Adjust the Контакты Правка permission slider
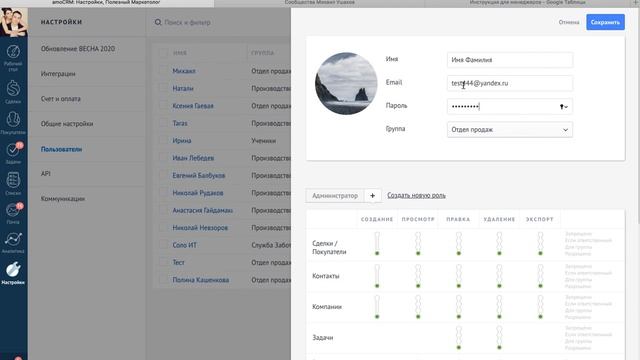 [459, 276]
